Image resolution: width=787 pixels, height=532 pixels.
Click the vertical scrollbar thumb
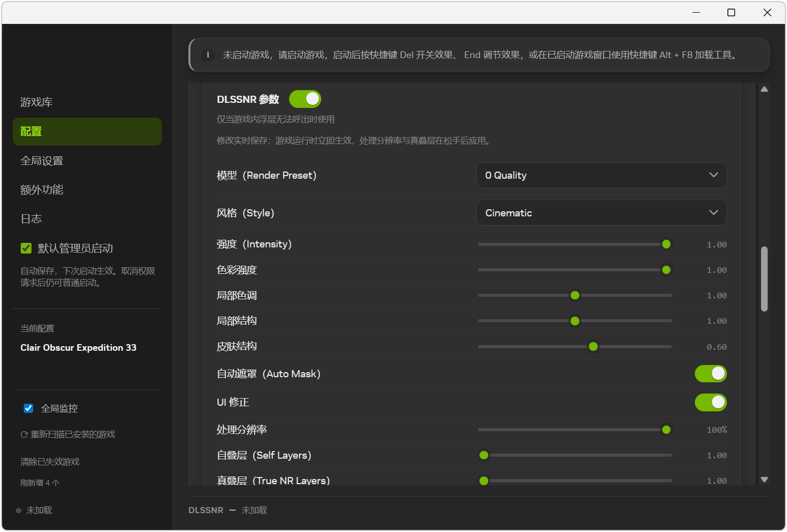764,279
